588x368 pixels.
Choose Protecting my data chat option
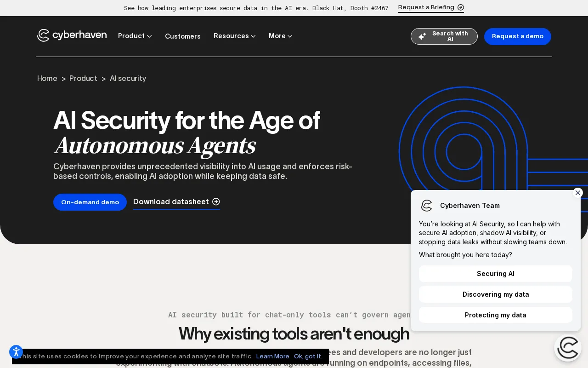click(496, 315)
